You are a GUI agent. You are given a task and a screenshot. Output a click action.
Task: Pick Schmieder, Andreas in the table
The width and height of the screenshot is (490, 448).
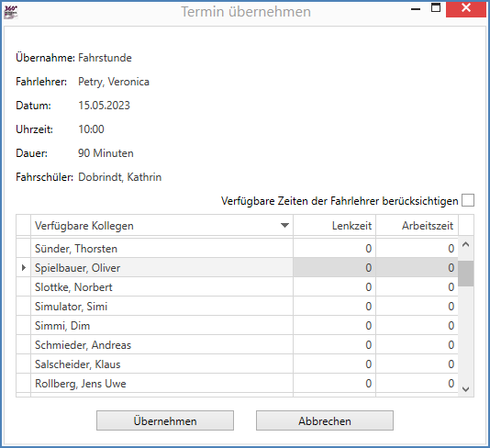pyautogui.click(x=237, y=345)
